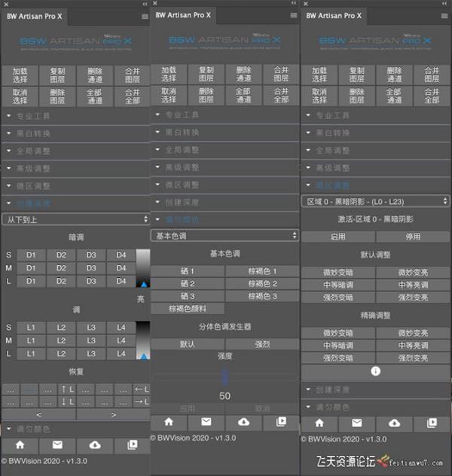Click D1 in the S row under 暗调
This screenshot has width=452, height=476.
point(31,255)
